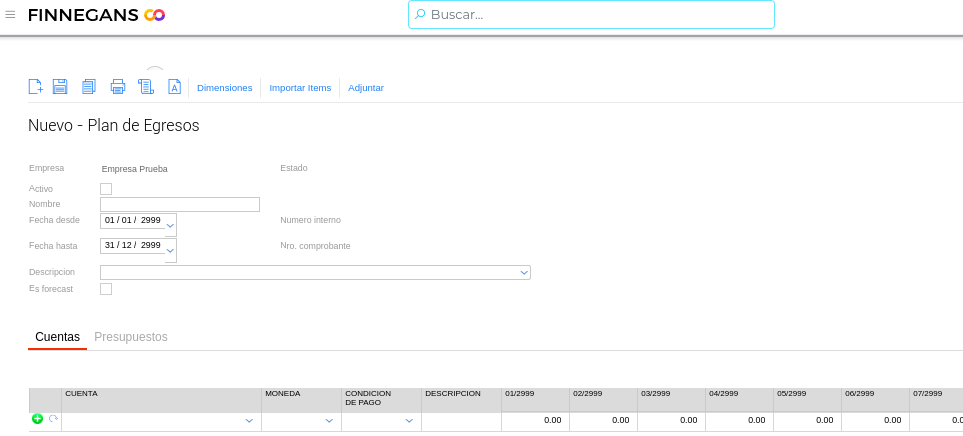Image resolution: width=963 pixels, height=436 pixels.
Task: Click the copy document icon
Action: click(x=89, y=87)
